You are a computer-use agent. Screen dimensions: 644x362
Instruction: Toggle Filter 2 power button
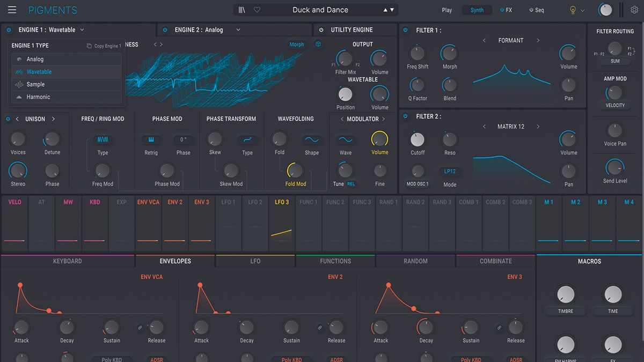pyautogui.click(x=405, y=116)
